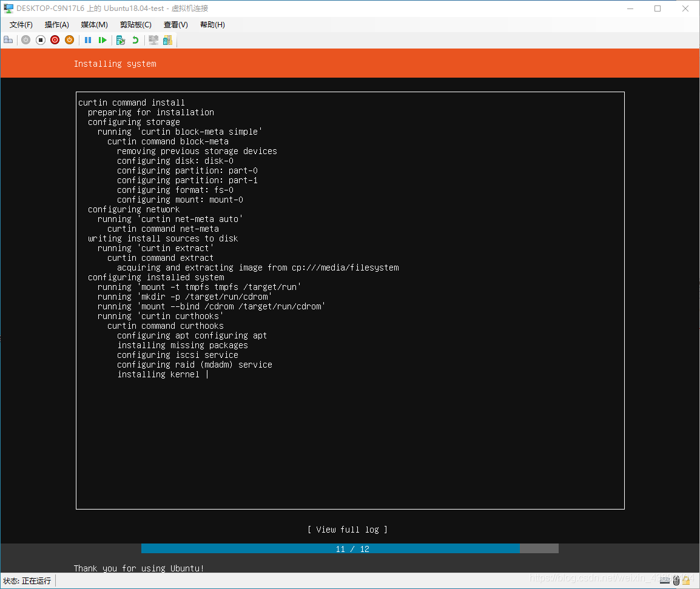Viewport: 700px width, 589px height.
Task: Minimize the VM connection window
Action: coord(630,8)
